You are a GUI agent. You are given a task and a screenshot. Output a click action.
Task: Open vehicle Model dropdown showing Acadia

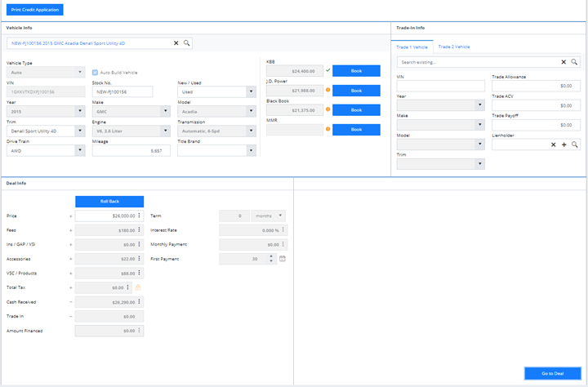(x=252, y=111)
